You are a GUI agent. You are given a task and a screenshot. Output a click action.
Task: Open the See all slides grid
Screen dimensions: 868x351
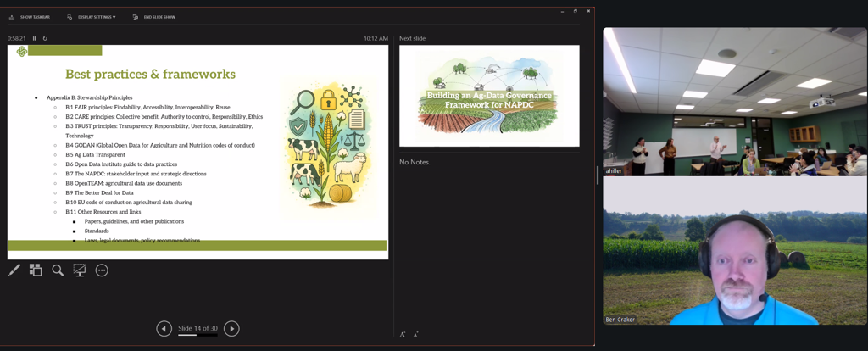pos(36,270)
